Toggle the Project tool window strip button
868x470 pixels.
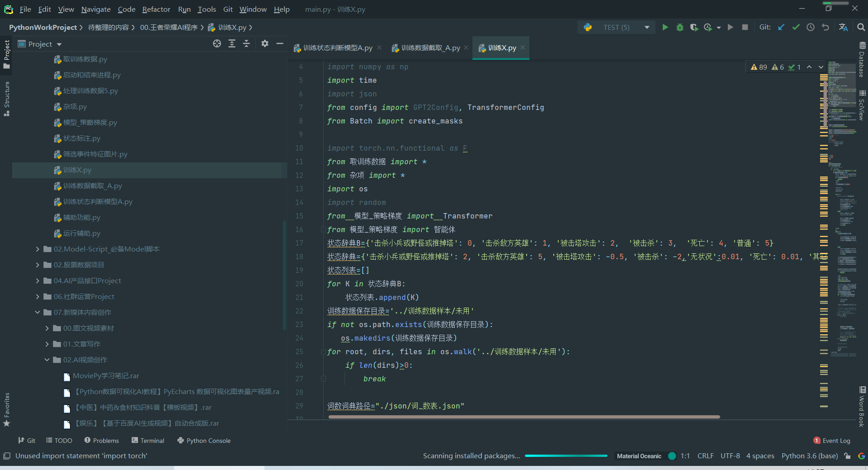(6, 54)
